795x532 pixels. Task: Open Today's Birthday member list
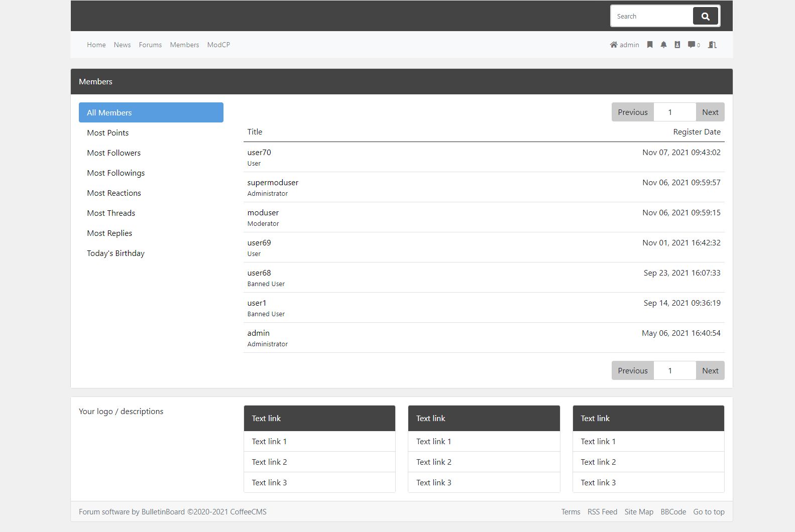coord(116,253)
